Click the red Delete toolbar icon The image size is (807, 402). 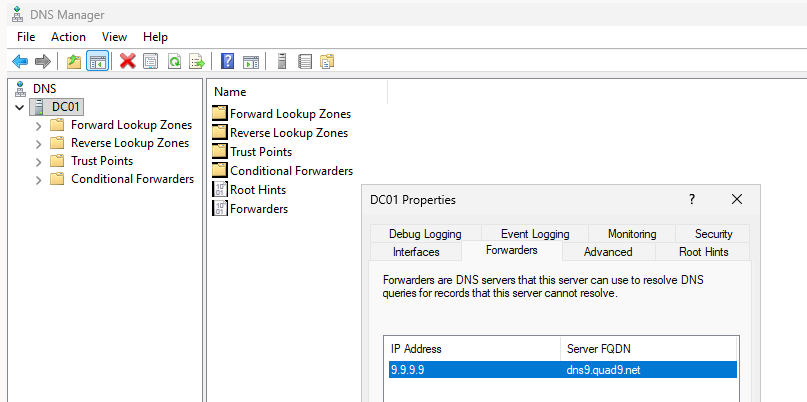(128, 62)
